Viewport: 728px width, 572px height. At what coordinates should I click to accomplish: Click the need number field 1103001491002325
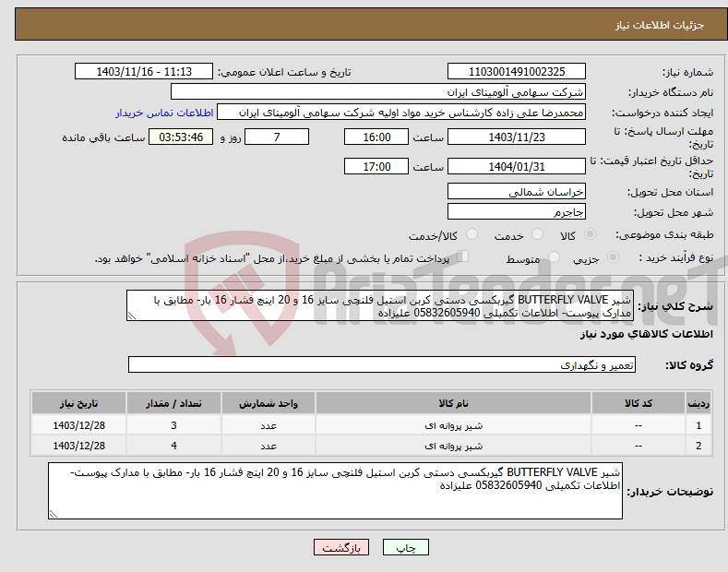pyautogui.click(x=517, y=72)
